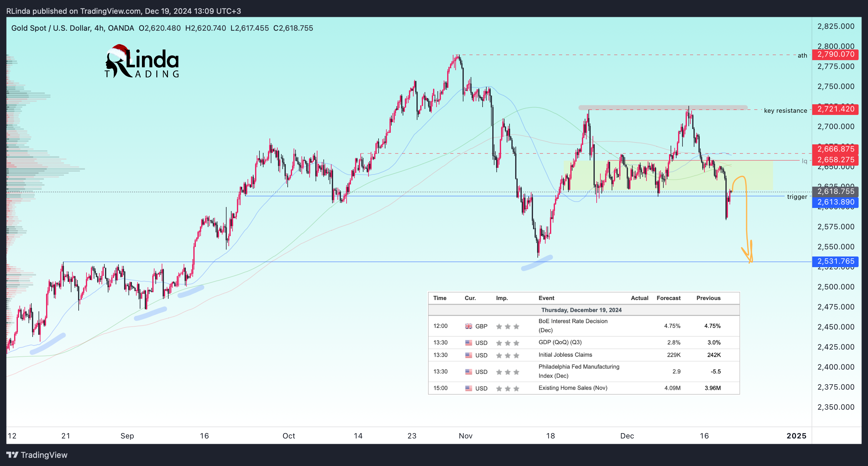Image resolution: width=868 pixels, height=466 pixels.
Task: Click the 3.0% previous value for GDP
Action: tap(714, 342)
